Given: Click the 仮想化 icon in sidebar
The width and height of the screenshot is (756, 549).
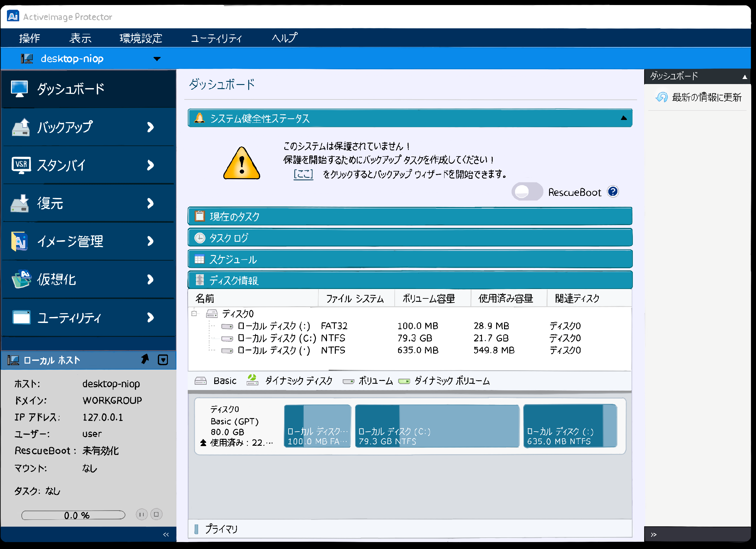Looking at the screenshot, I should [21, 279].
